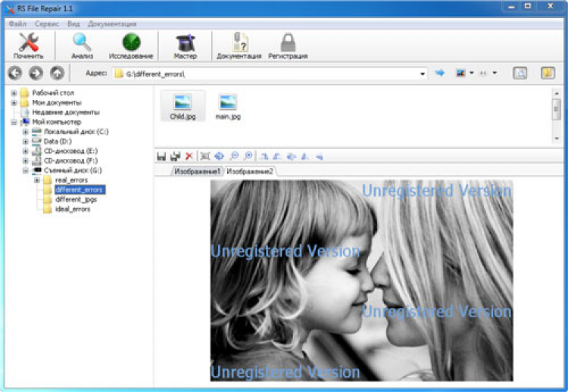This screenshot has width=568, height=392.
Task: Toggle the preview pane magnifier button
Action: point(520,73)
